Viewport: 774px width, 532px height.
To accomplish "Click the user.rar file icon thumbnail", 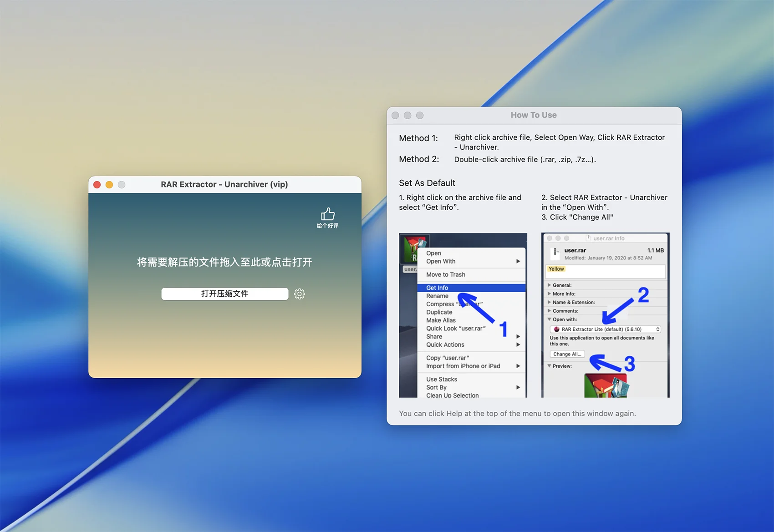I will pyautogui.click(x=414, y=249).
